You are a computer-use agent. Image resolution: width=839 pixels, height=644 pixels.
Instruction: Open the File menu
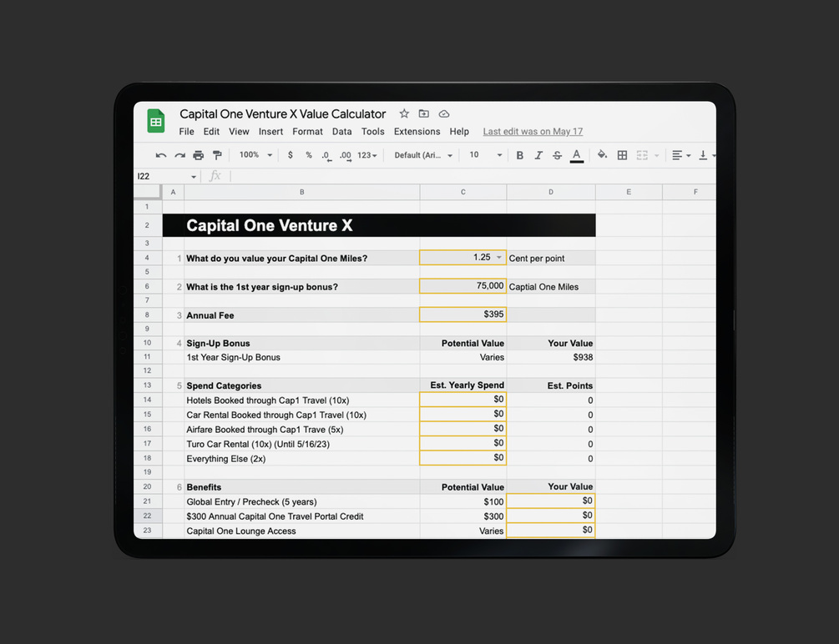click(x=186, y=132)
